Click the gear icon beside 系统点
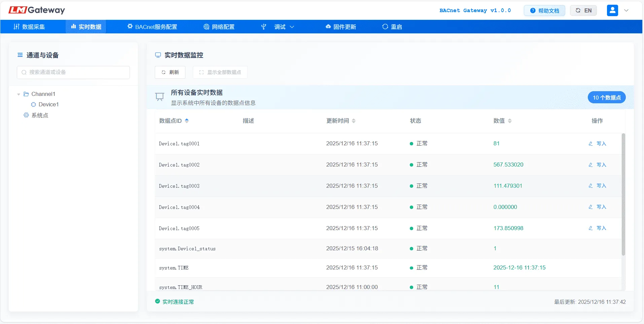This screenshot has width=644, height=324. click(x=26, y=115)
